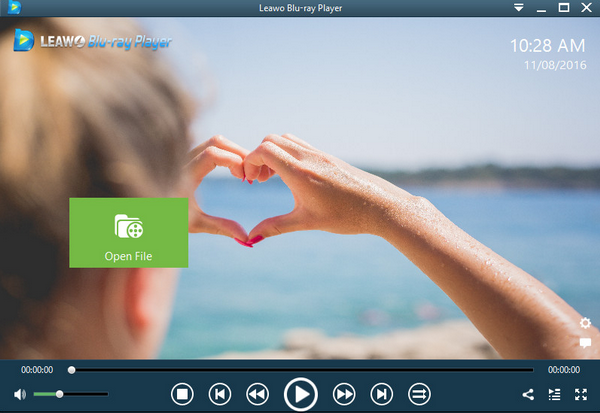Click the seek bar handle at the start
This screenshot has width=600, height=413.
coord(71,370)
